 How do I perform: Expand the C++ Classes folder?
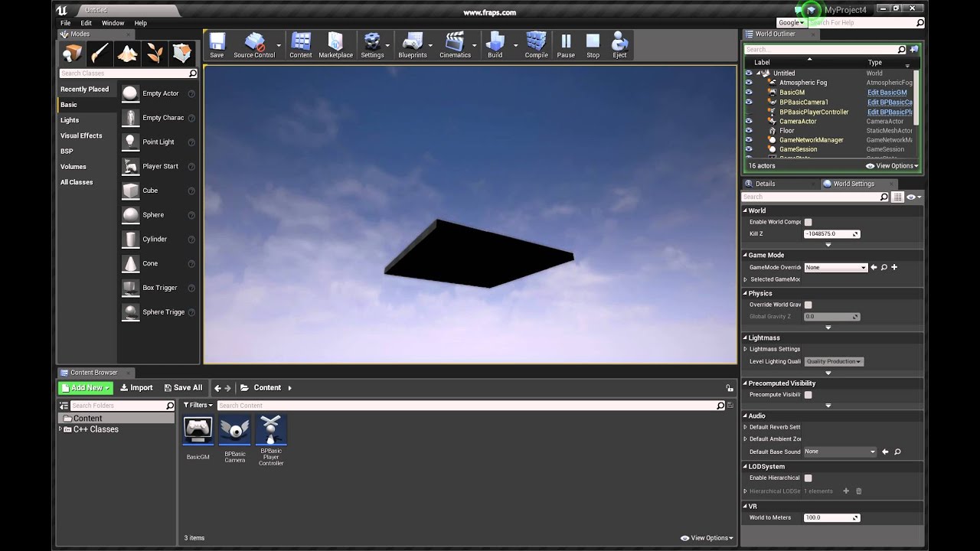click(60, 429)
